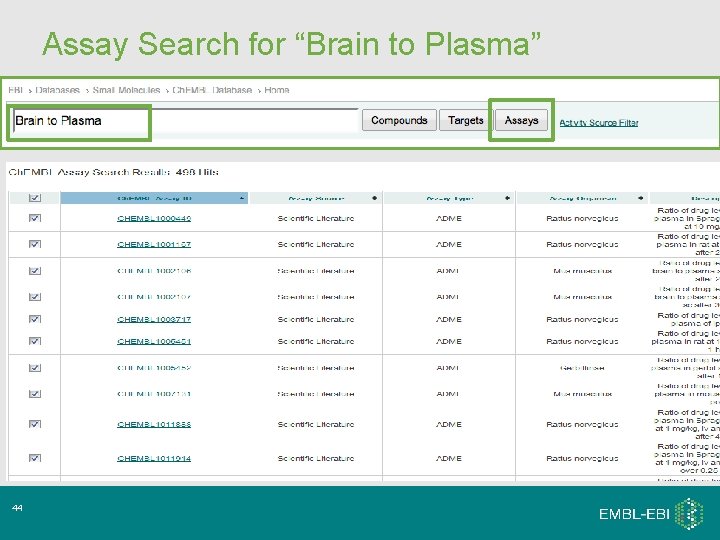This screenshot has width=720, height=540.
Task: Open assay CHEMBL1003717 link
Action: [154, 320]
